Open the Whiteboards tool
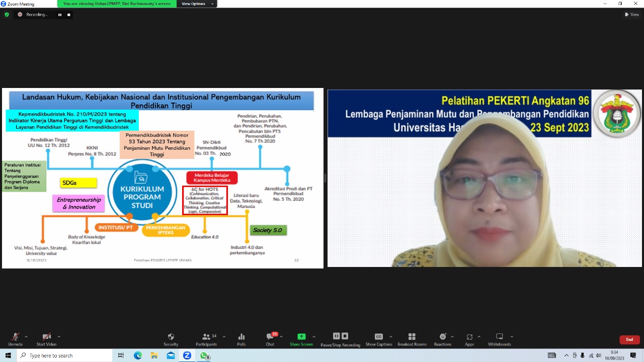This screenshot has width=644, height=362. tap(499, 339)
